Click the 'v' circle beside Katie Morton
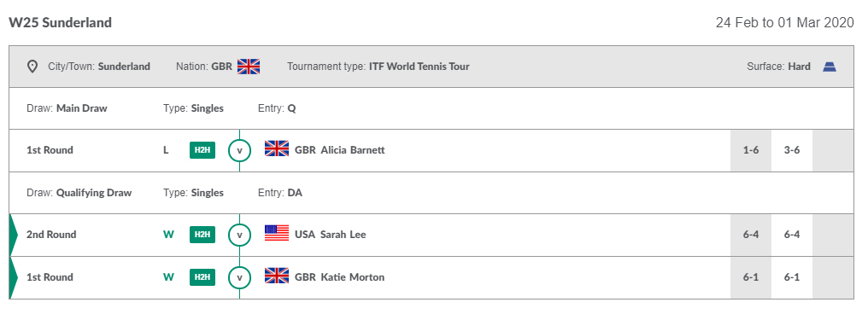The width and height of the screenshot is (868, 314). [x=240, y=277]
